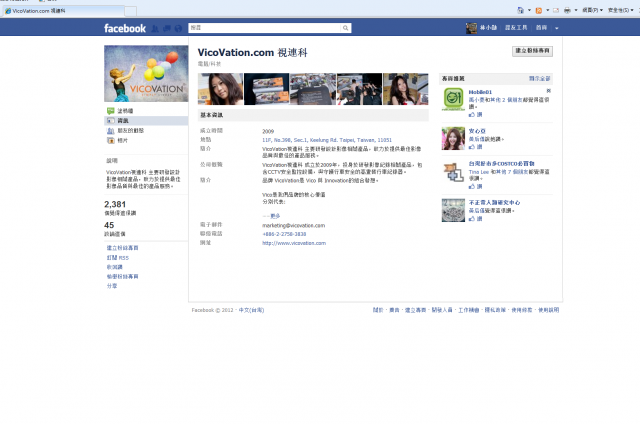Open fourth photo of photographers crowd
The height and width of the screenshot is (424, 640).
360,89
